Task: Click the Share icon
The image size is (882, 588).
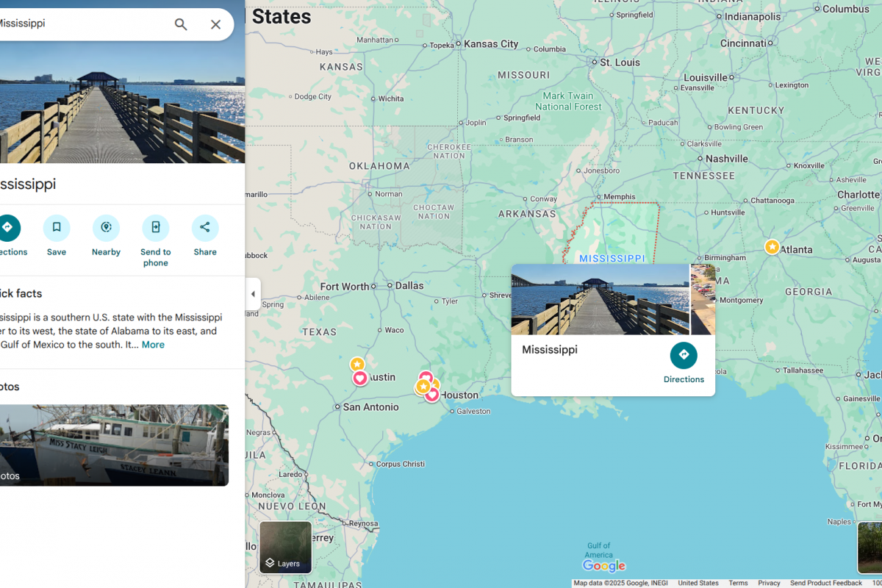Action: pyautogui.click(x=205, y=228)
